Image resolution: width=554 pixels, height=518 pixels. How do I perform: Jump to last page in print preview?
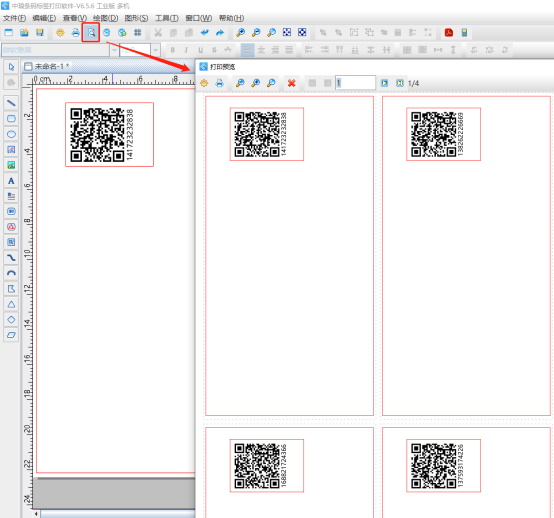[400, 83]
